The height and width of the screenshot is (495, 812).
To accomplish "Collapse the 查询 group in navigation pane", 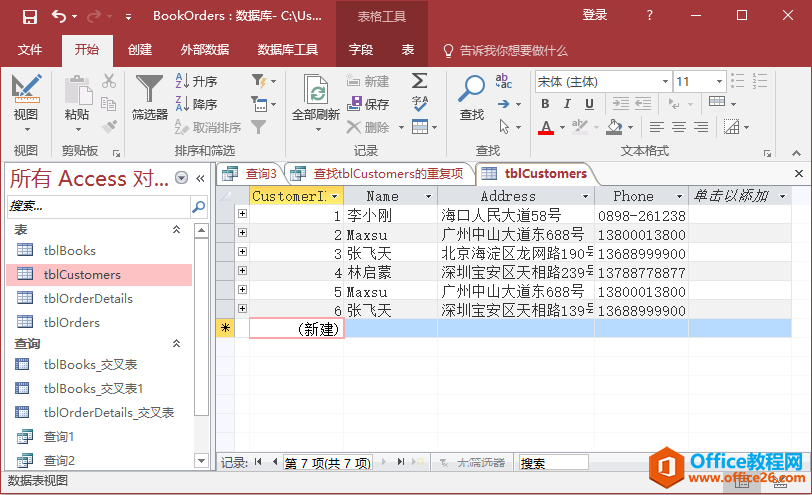I will click(176, 343).
